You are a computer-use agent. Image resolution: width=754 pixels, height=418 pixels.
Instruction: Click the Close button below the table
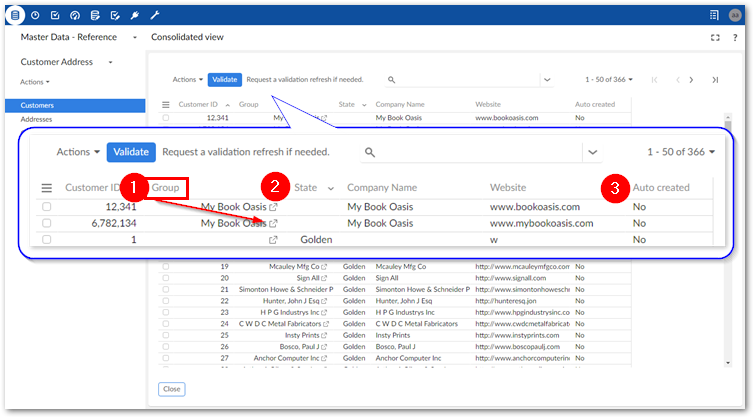point(171,389)
